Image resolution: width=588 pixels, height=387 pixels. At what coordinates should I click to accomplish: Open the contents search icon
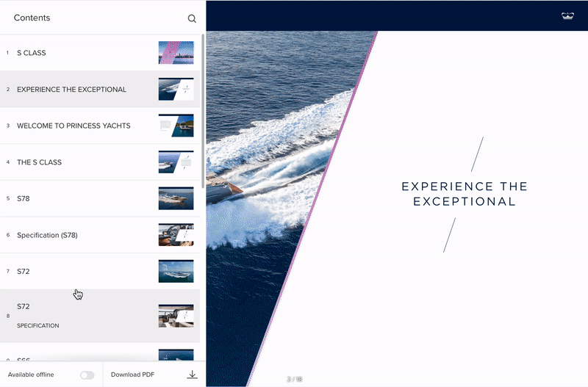pos(192,18)
